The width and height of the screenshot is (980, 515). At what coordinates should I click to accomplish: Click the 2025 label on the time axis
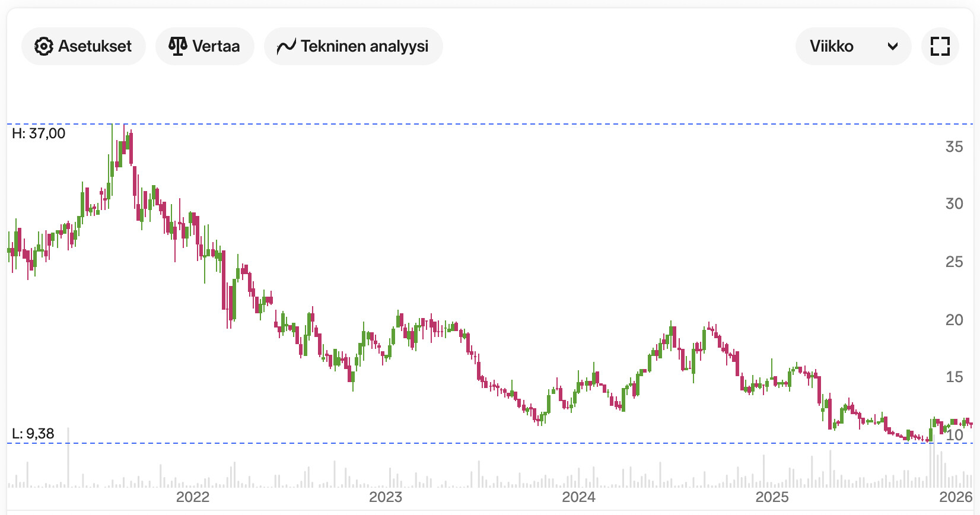772,497
